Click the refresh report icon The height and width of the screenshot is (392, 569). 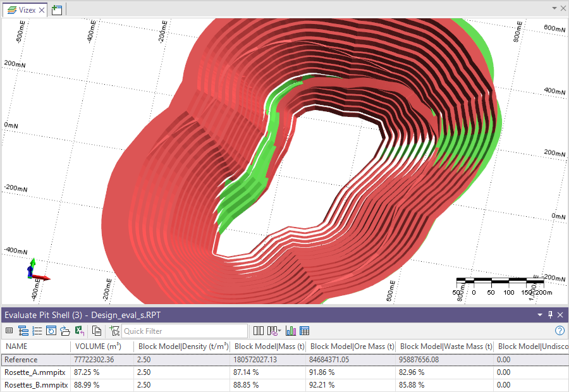coord(51,331)
